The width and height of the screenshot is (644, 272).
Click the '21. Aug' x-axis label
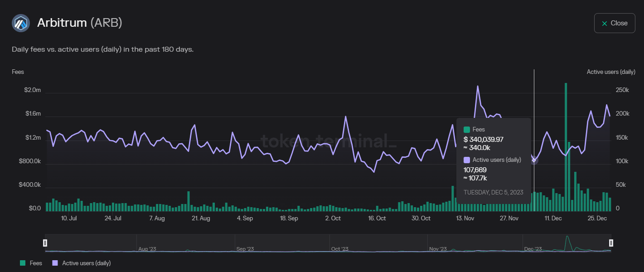201,219
